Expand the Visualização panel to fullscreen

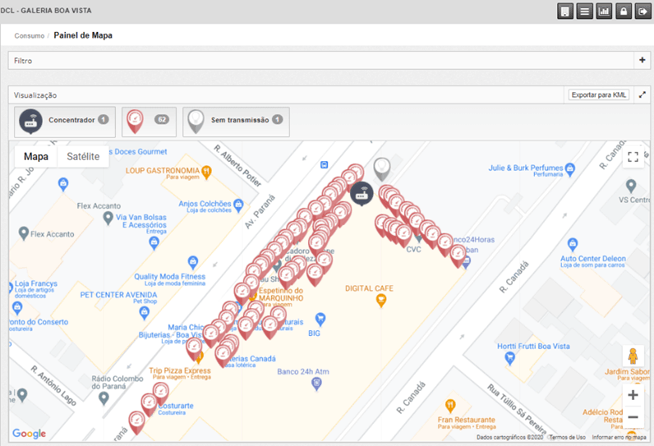(x=642, y=95)
